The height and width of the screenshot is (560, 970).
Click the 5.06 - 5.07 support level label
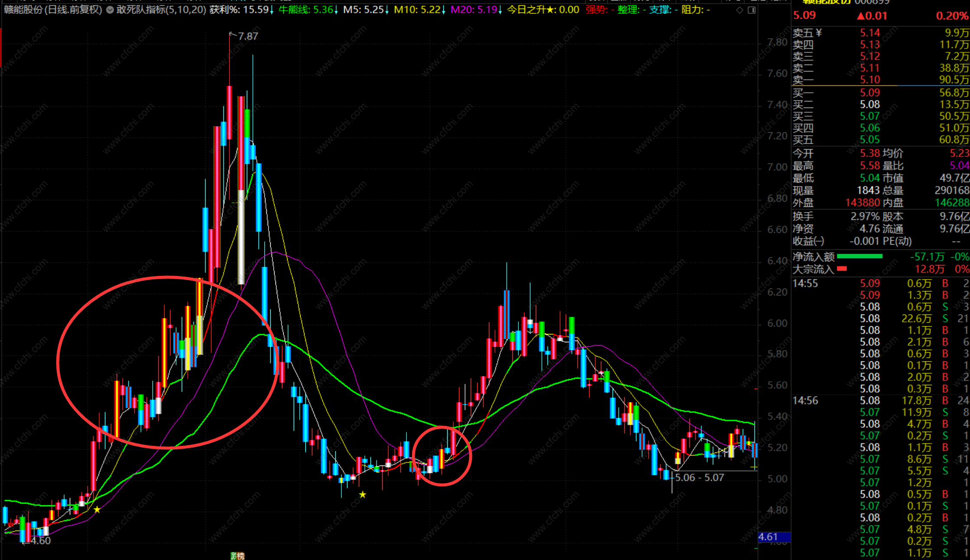(x=699, y=478)
